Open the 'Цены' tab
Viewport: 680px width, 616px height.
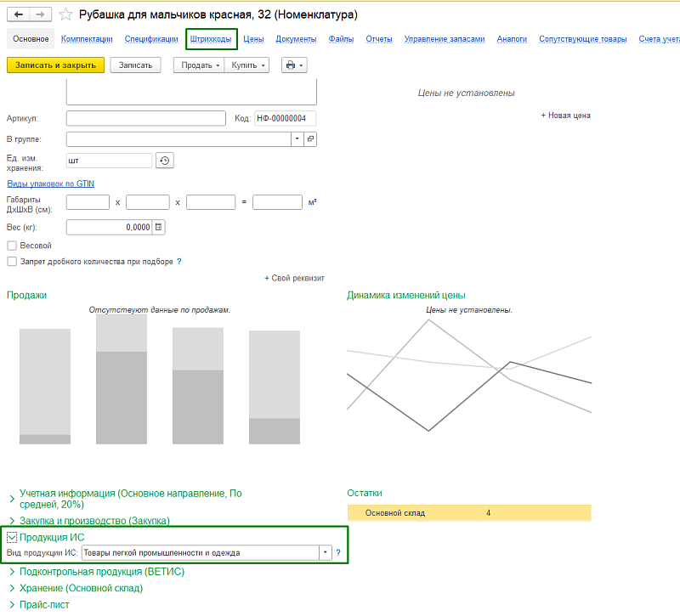pyautogui.click(x=253, y=39)
